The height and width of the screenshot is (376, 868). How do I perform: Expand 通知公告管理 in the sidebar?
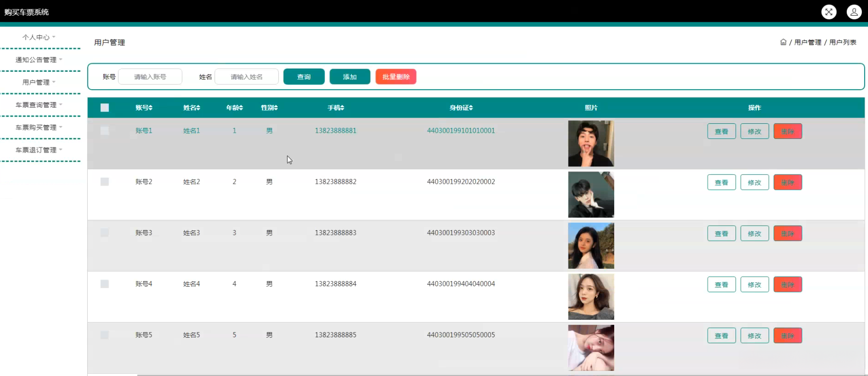pos(39,60)
